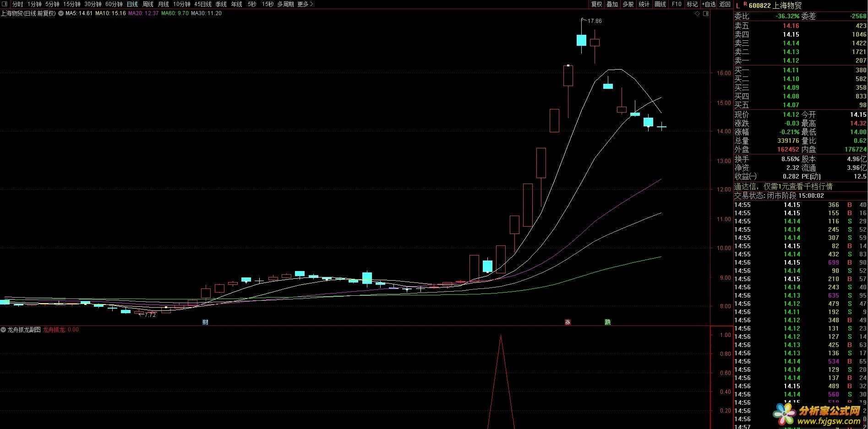Click the diamond icon above chart
This screenshot has width=868, height=429.
point(698,13)
